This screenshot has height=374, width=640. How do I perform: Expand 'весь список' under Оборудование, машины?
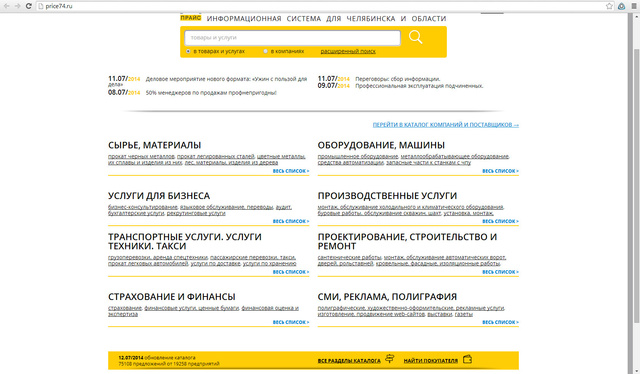tap(500, 171)
